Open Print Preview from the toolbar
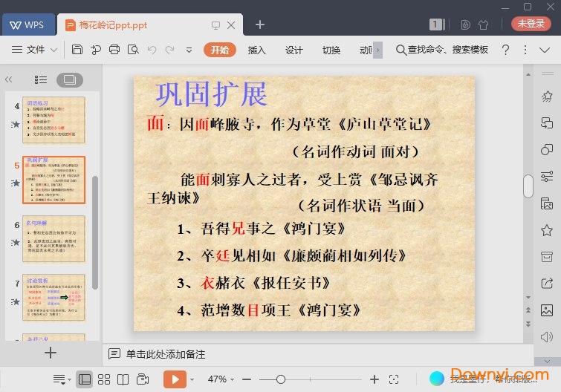Image resolution: width=561 pixels, height=392 pixels. [x=133, y=50]
